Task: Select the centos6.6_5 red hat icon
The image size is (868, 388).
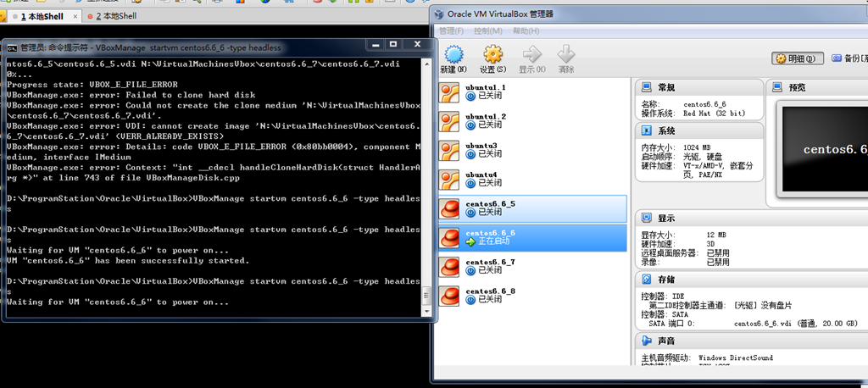Action: (x=449, y=208)
